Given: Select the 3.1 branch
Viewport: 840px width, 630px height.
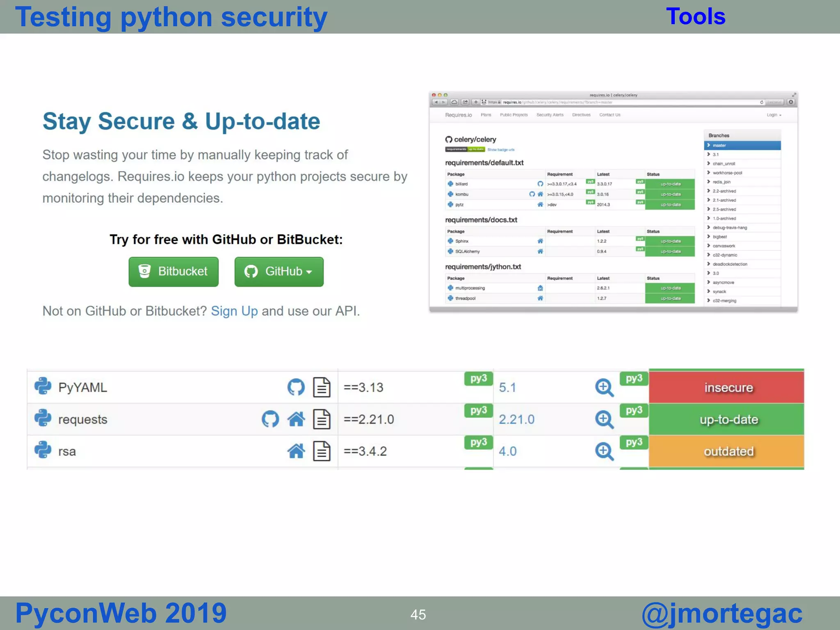Looking at the screenshot, I should [742, 155].
